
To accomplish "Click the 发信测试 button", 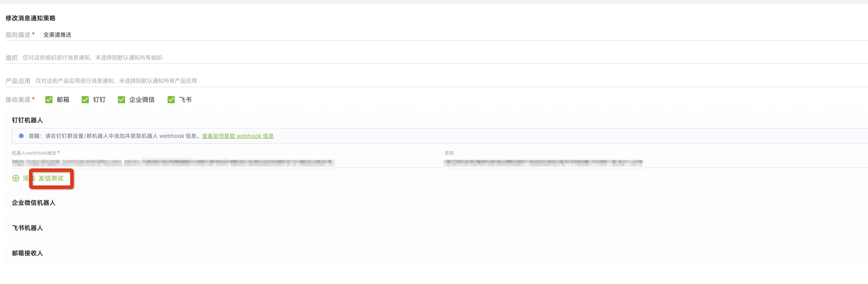I will tap(51, 178).
